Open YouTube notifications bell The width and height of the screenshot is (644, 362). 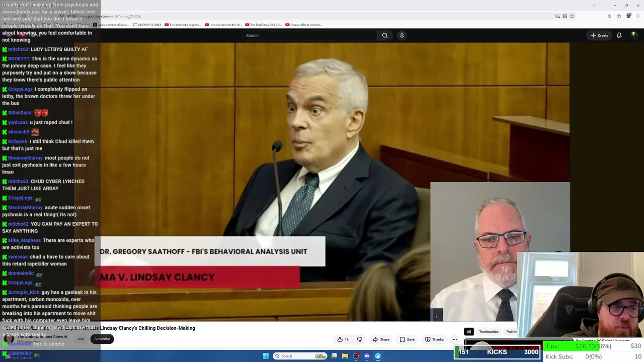click(x=619, y=35)
